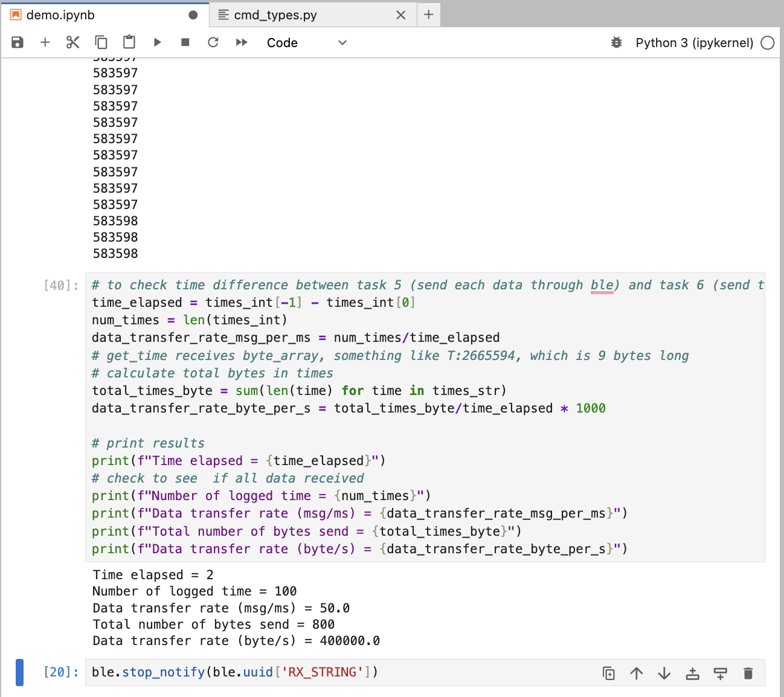Save the notebook with the disk icon
Viewport: 784px width, 697px height.
pyautogui.click(x=18, y=42)
